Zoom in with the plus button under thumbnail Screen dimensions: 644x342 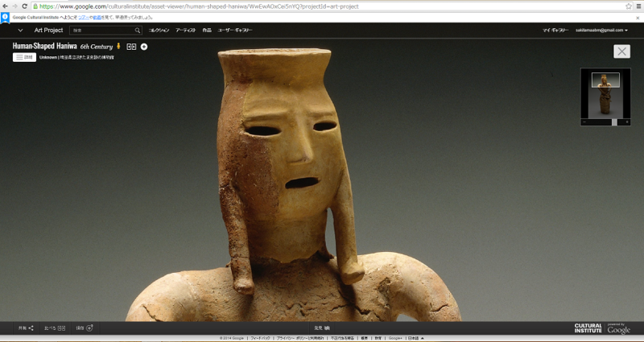tap(627, 122)
